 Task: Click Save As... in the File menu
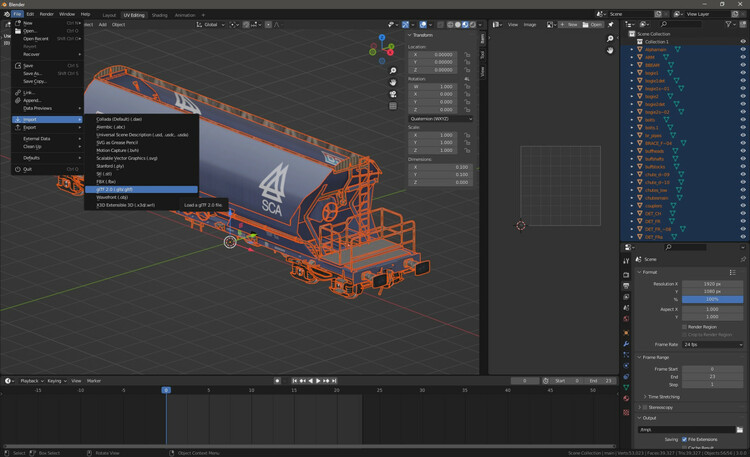coord(47,73)
